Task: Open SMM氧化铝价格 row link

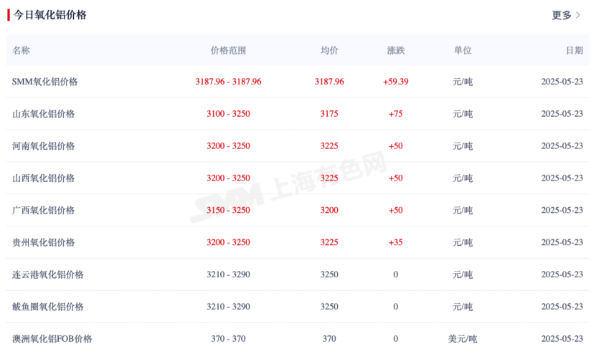Action: click(x=44, y=82)
